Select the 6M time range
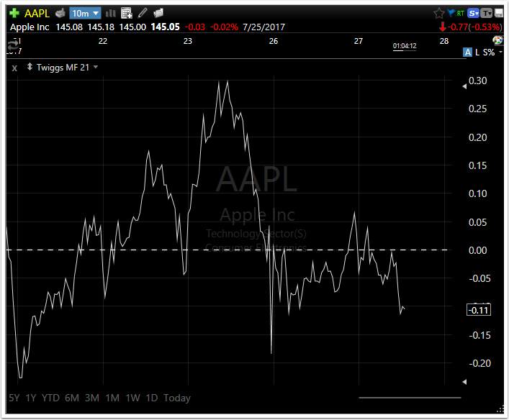This screenshot has width=509, height=420. click(72, 398)
